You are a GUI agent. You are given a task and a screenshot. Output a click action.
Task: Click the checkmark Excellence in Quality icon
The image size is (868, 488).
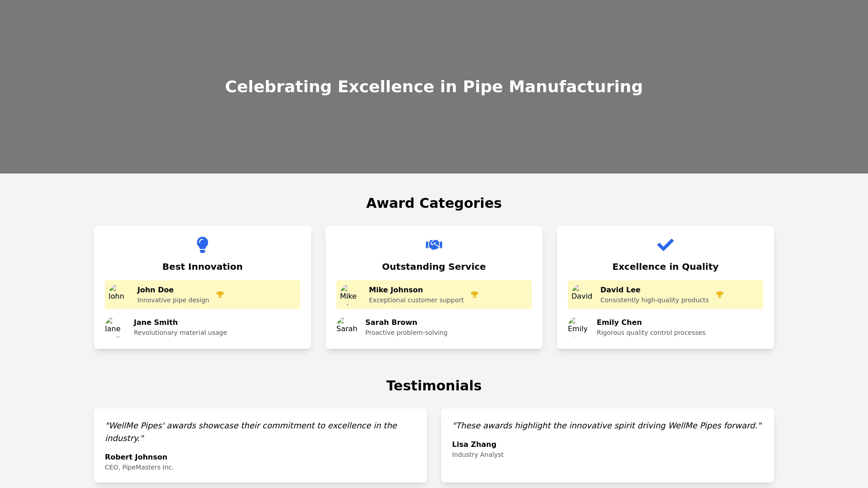(665, 244)
